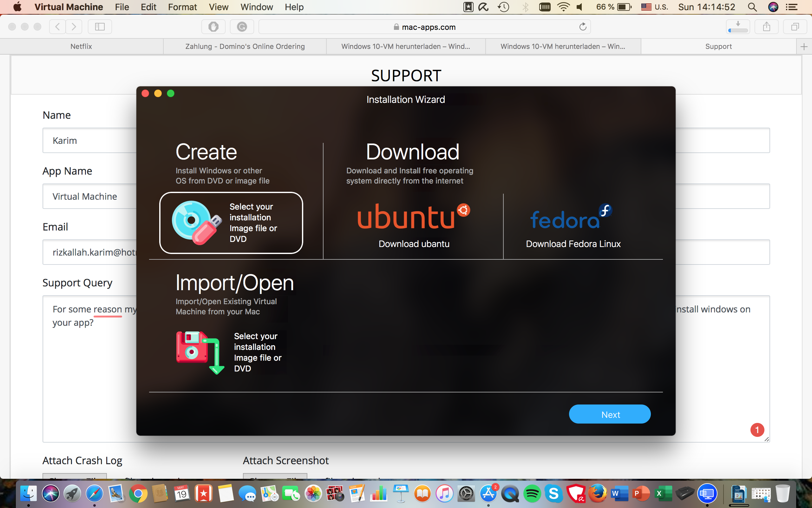Click the 'Download Fedora Linux' label

coord(573,244)
